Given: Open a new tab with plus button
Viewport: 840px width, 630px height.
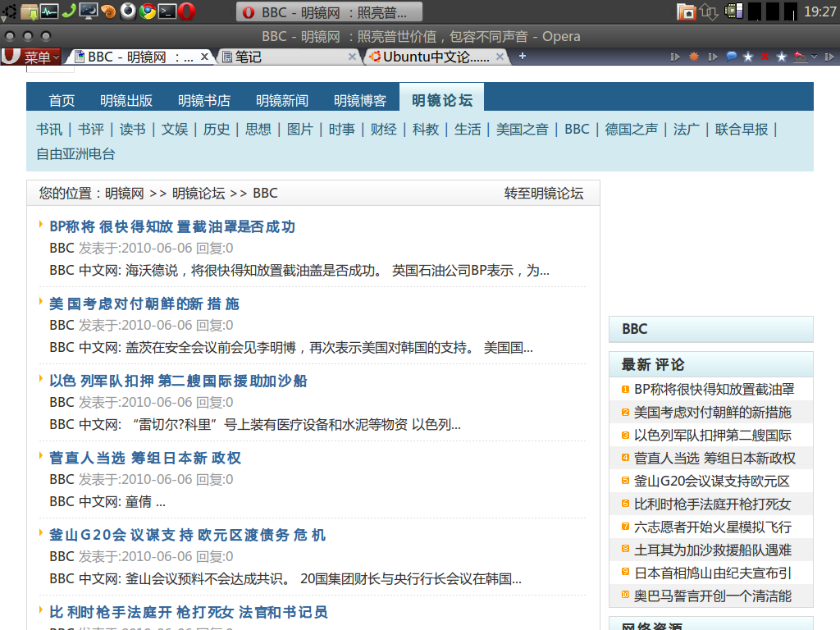Looking at the screenshot, I should tap(523, 56).
